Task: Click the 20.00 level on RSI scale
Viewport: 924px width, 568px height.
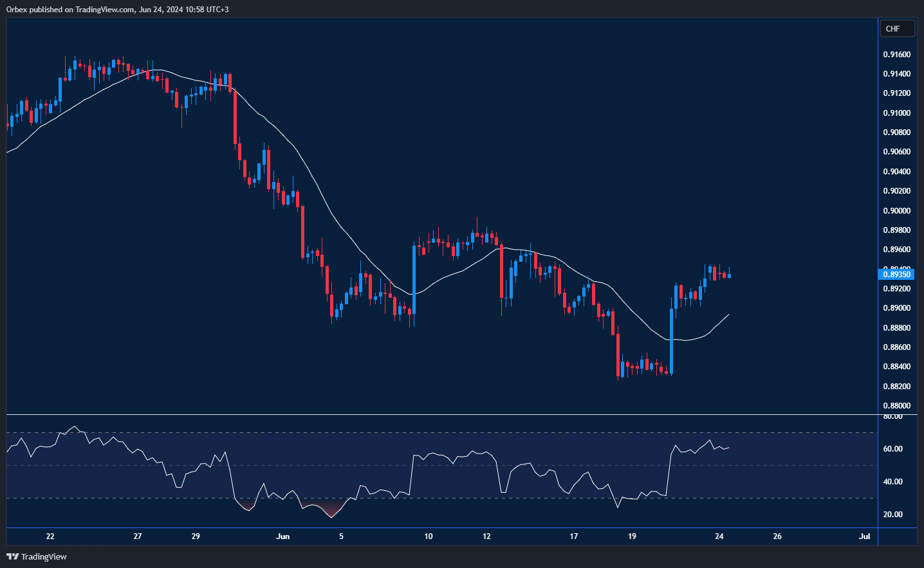Action: [x=892, y=515]
